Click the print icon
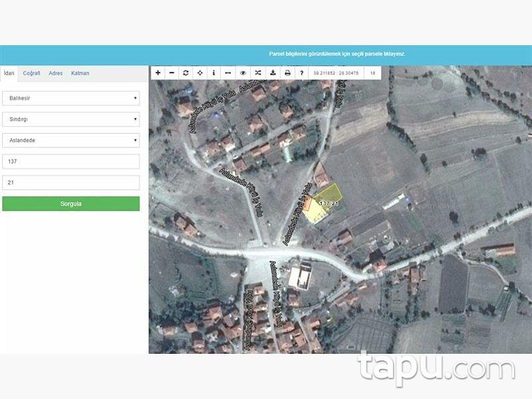The width and height of the screenshot is (532, 399). point(287,73)
